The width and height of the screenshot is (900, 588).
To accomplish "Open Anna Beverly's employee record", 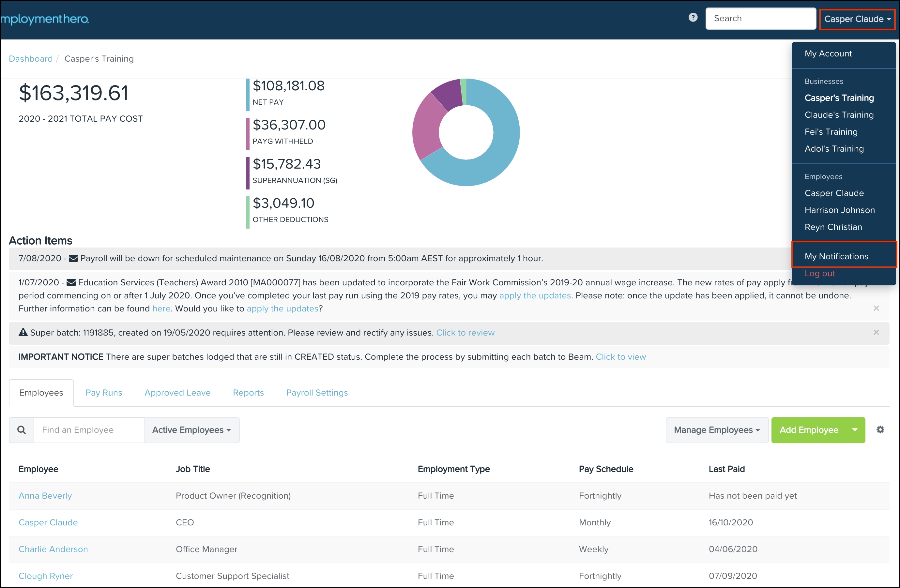I will click(45, 495).
